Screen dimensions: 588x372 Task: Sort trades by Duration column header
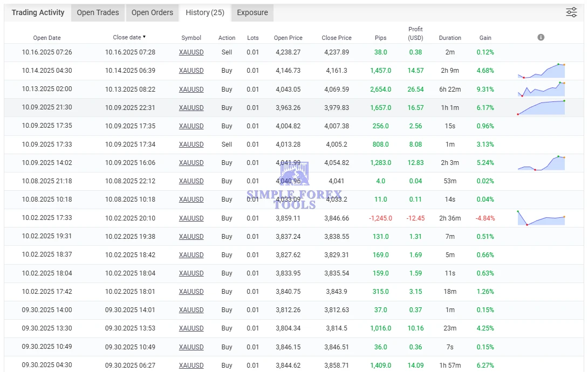[450, 38]
